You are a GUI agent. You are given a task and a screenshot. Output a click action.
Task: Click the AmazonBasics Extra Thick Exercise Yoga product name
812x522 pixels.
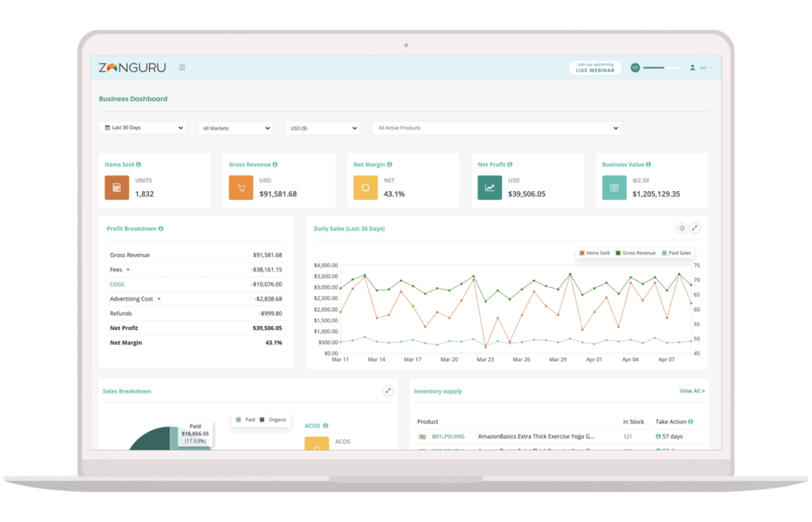(536, 436)
